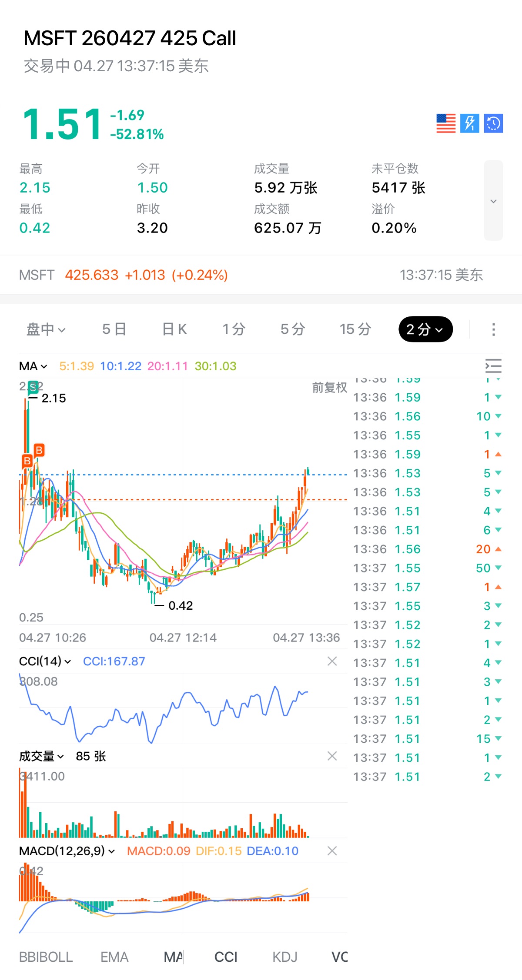This screenshot has width=522, height=980.
Task: Tap the 最低 0.42 value
Action: [35, 228]
